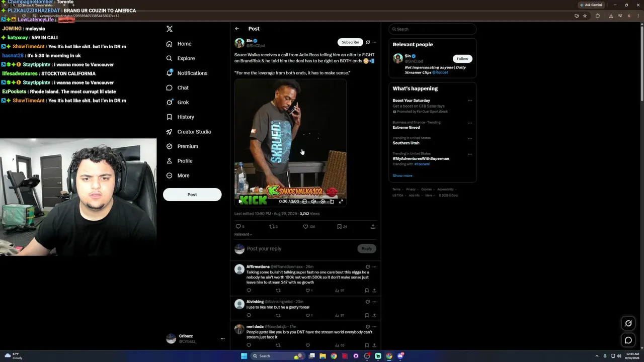Mute the video with the volume icon
The image size is (644, 362).
[x=313, y=202]
